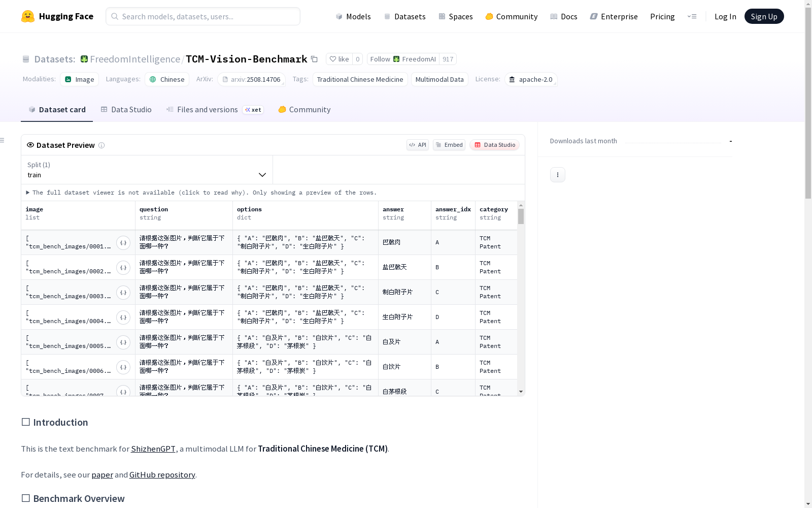Expand the JSON icon for image 0002 row
The width and height of the screenshot is (812, 508).
(123, 268)
